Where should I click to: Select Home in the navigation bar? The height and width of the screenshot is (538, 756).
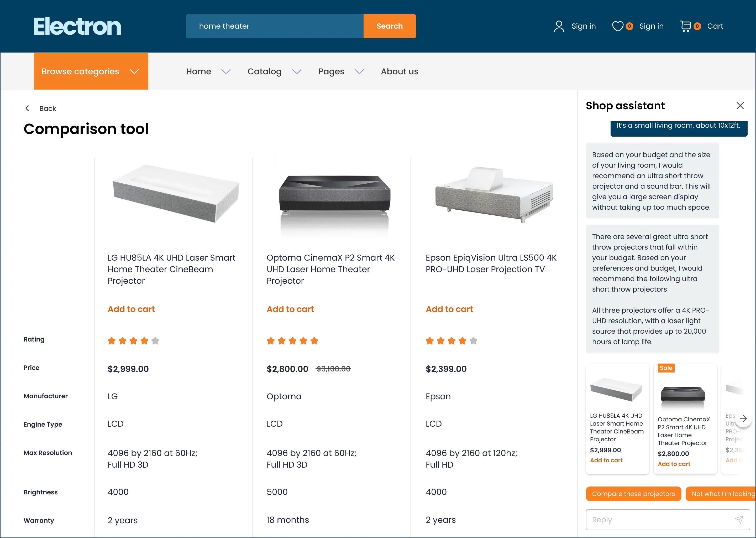tap(198, 71)
